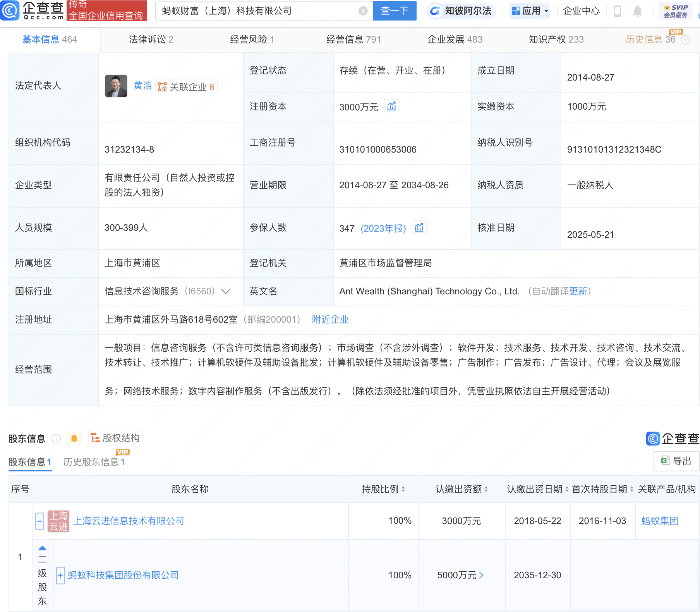
Task: Open legal representative 黄浩 profile
Action: 142,86
